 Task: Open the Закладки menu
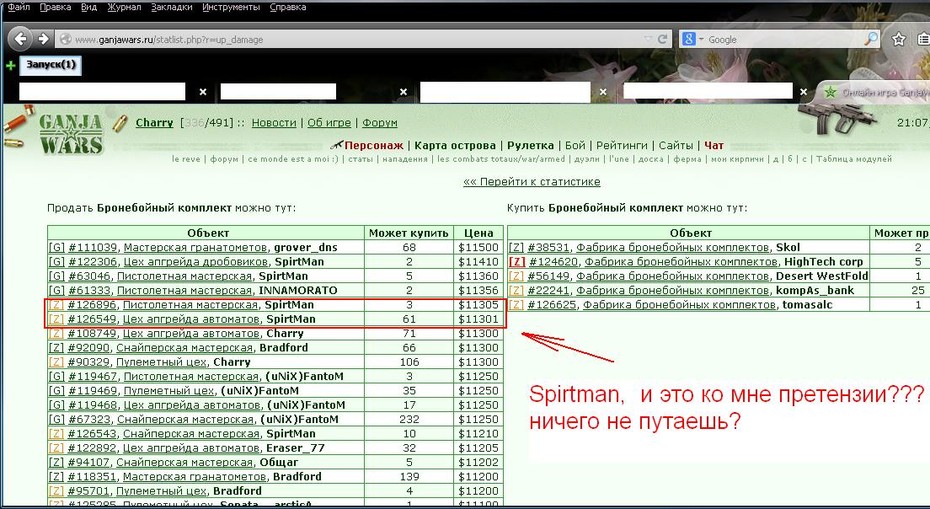[x=172, y=7]
